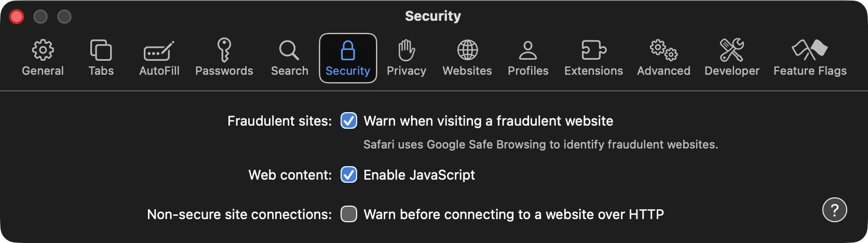Select the Profiles person icon

click(x=528, y=50)
